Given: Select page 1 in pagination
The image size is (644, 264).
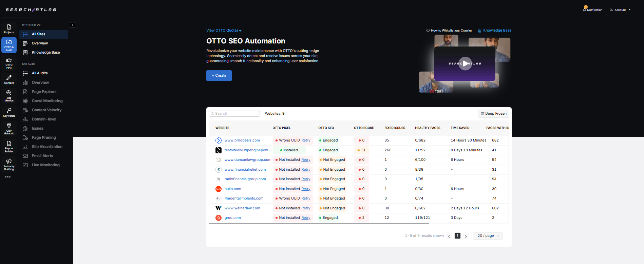Looking at the screenshot, I should [x=457, y=236].
